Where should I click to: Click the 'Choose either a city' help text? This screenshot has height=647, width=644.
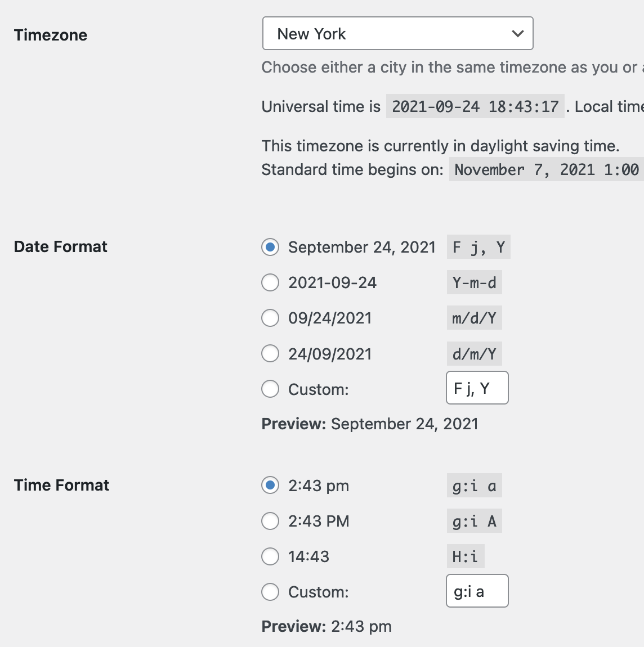pos(453,68)
